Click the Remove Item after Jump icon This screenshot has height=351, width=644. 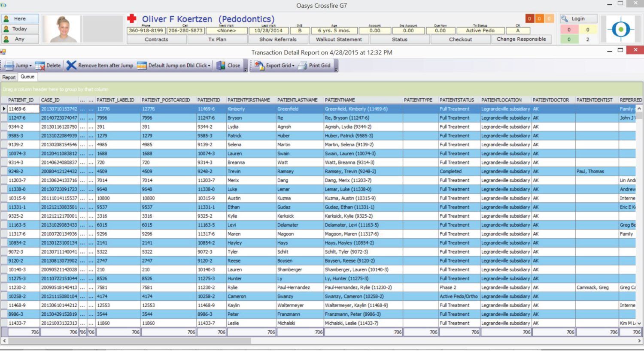coord(71,65)
